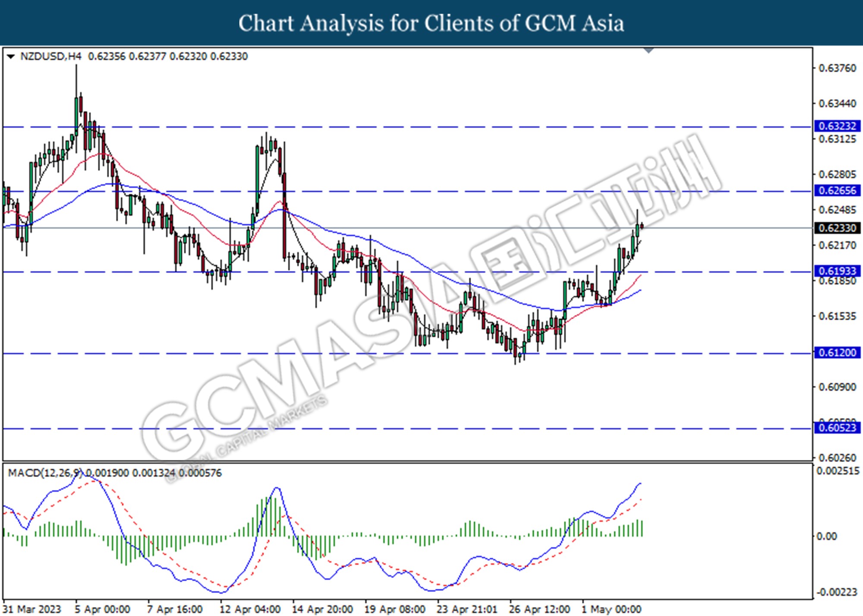
Task: Select the 0.60523 support level label
Action: pyautogui.click(x=837, y=428)
